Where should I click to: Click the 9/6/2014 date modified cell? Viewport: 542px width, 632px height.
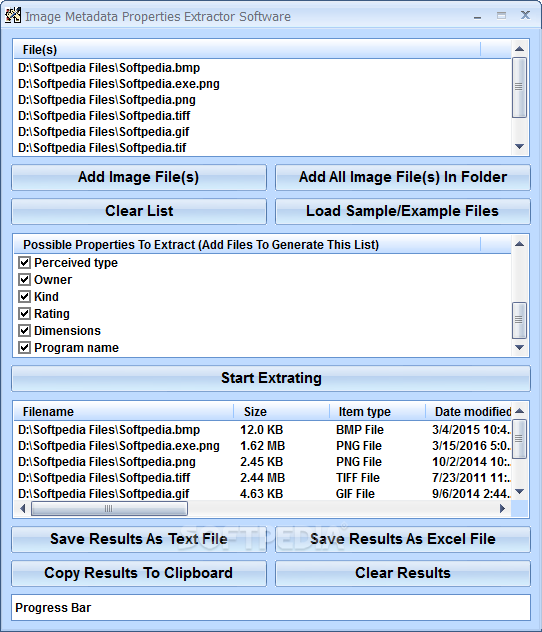[471, 494]
